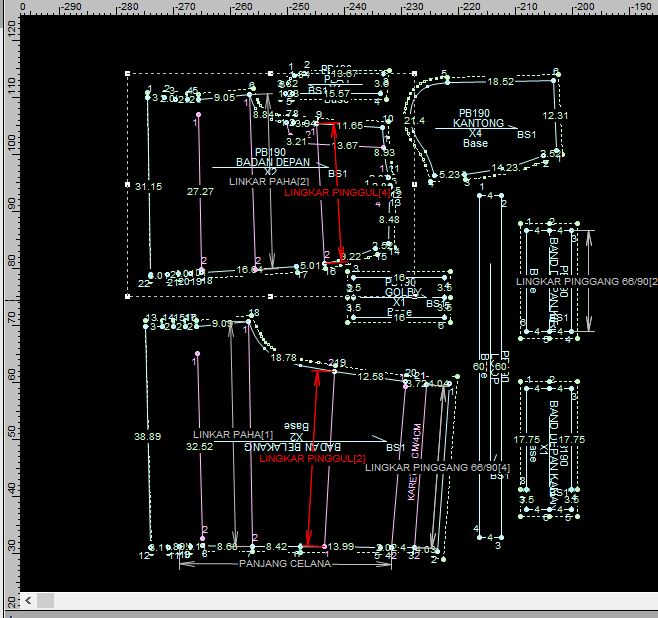
Task: Click the 38.89 side seam measurement
Action: click(x=147, y=437)
